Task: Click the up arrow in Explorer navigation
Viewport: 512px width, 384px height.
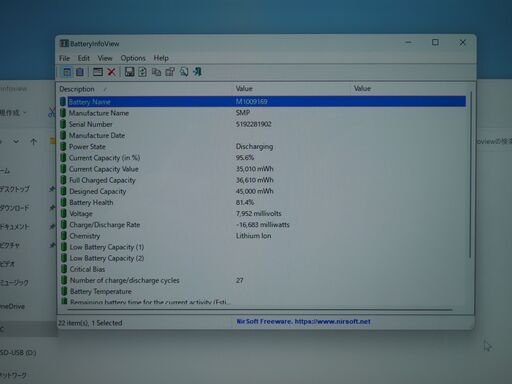Action: pyautogui.click(x=33, y=142)
